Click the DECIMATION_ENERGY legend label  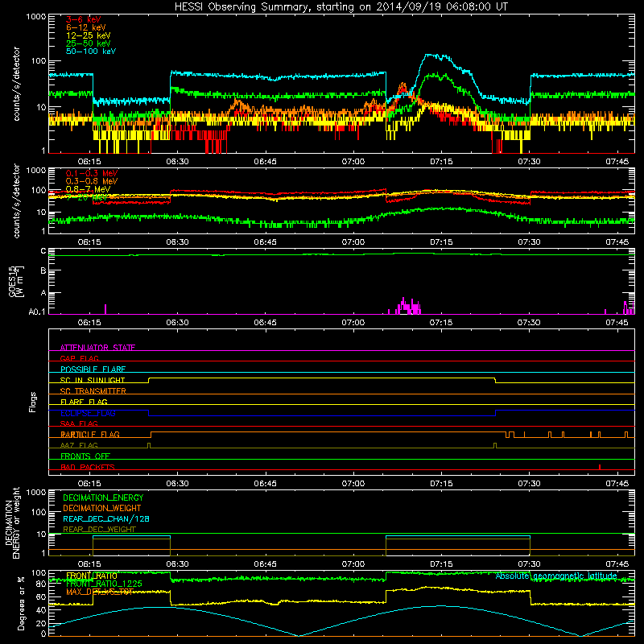point(103,497)
